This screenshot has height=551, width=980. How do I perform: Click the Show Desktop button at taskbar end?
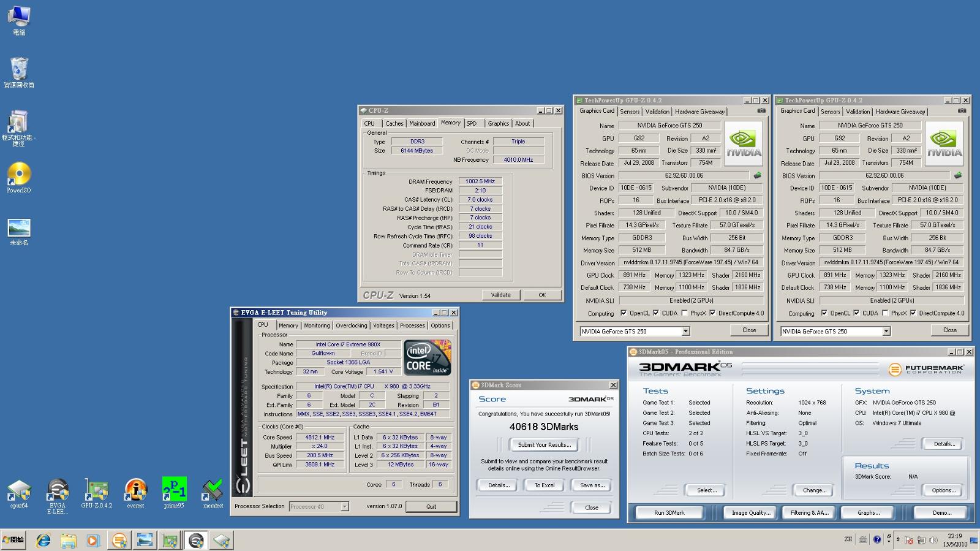click(x=974, y=540)
